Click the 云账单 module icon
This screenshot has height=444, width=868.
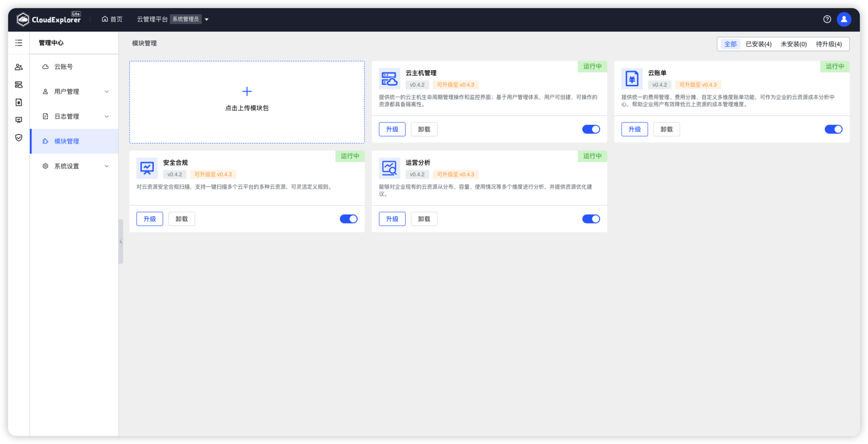pyautogui.click(x=631, y=78)
